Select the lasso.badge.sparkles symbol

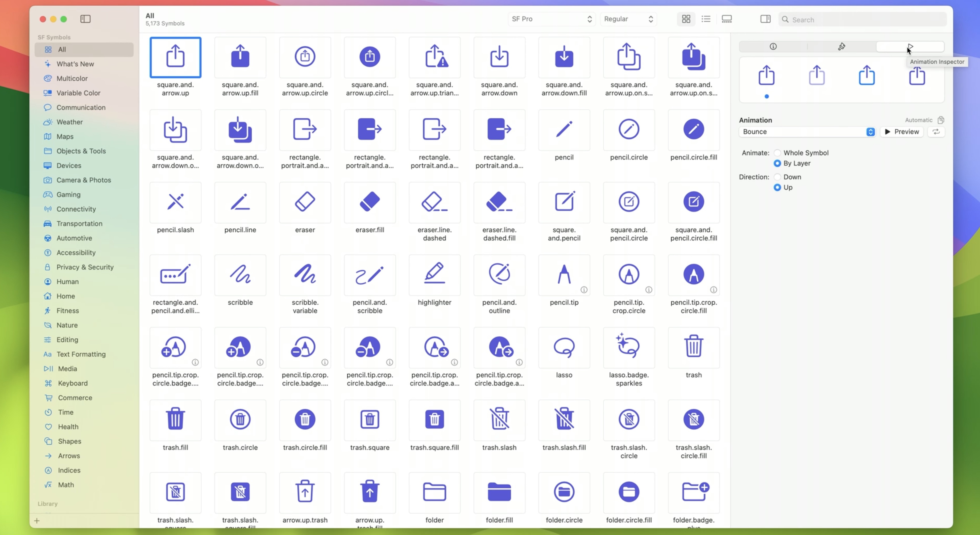(x=628, y=347)
